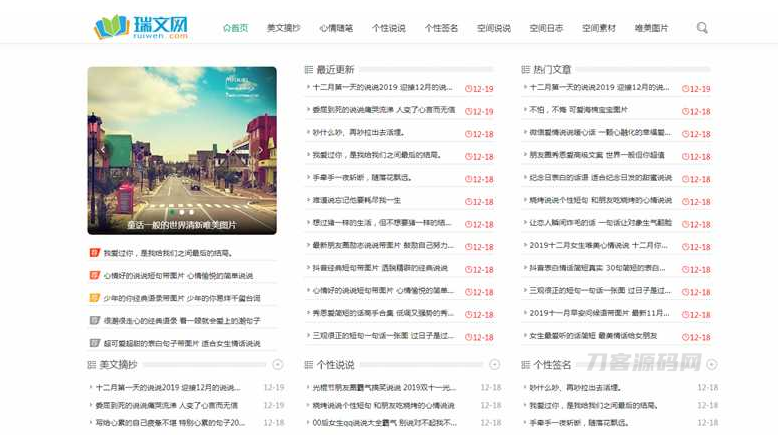778x435 pixels.
Task: Open the carousel street photo slide
Action: [182, 150]
